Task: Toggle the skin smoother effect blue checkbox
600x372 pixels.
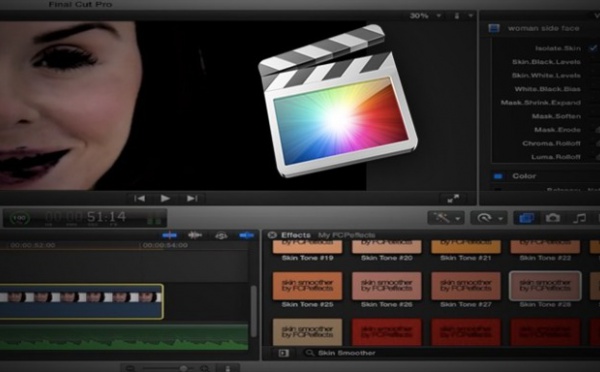Action: [x=494, y=28]
